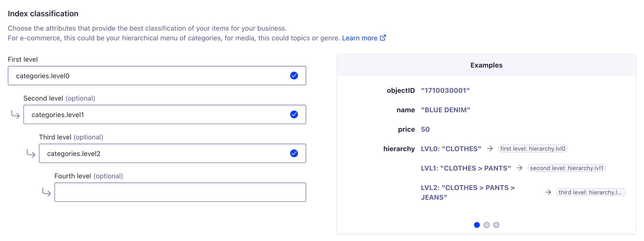Image resolution: width=644 pixels, height=241 pixels.
Task: Click the external link icon after Learn more
Action: coord(382,38)
